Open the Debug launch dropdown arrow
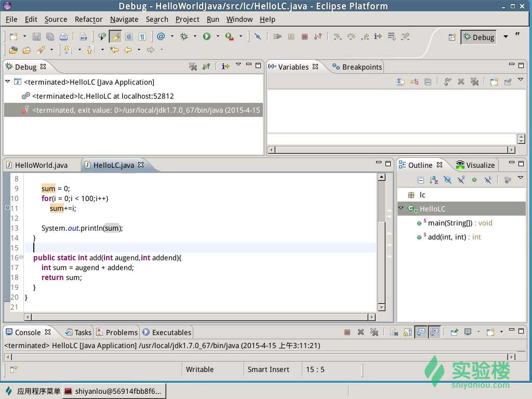 pyautogui.click(x=195, y=36)
